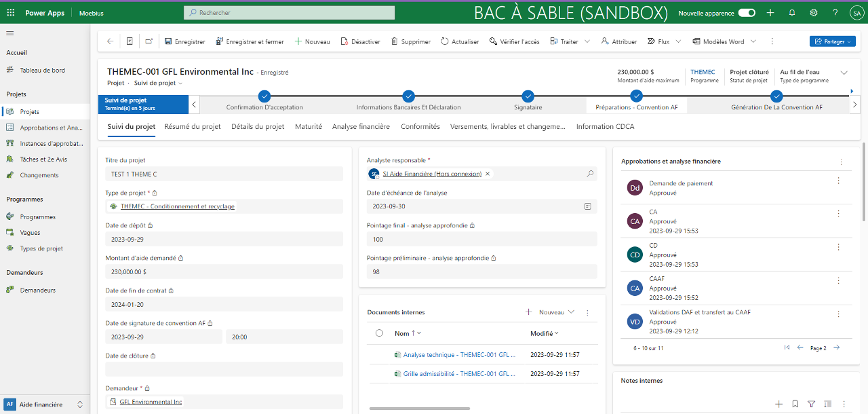The image size is (868, 414).
Task: Open Analyse technique - THEMEC-001 document
Action: coord(459,354)
